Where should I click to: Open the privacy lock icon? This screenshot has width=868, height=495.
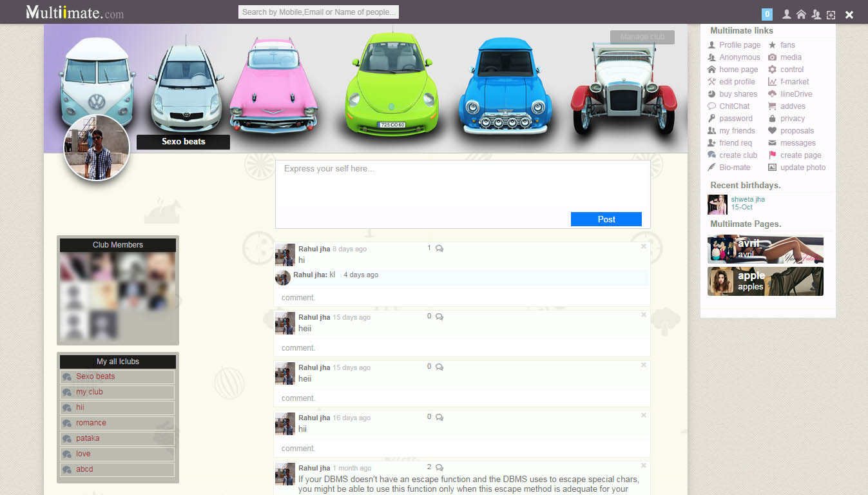tap(772, 119)
